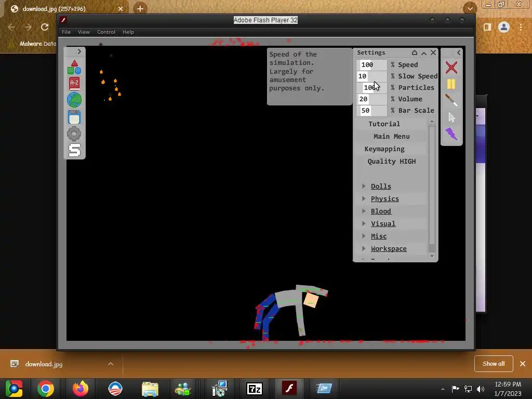Click the Bar Scale value field
This screenshot has width=532, height=399.
(x=371, y=111)
